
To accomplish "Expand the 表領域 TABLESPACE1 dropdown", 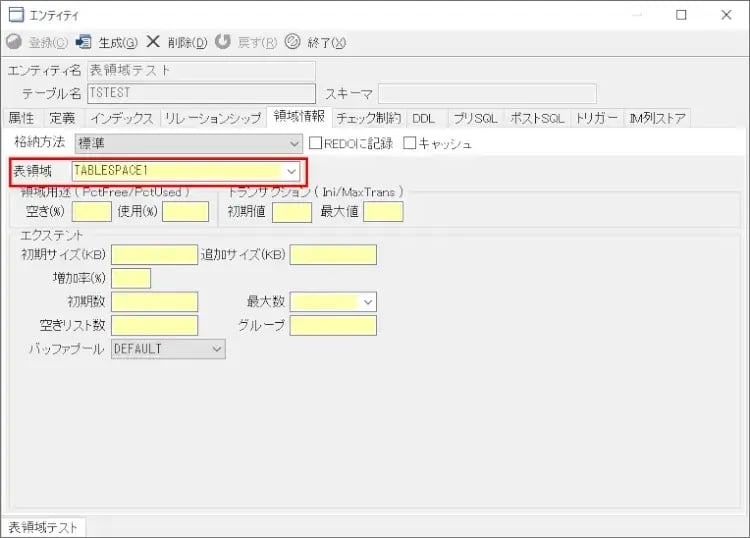I will point(291,171).
